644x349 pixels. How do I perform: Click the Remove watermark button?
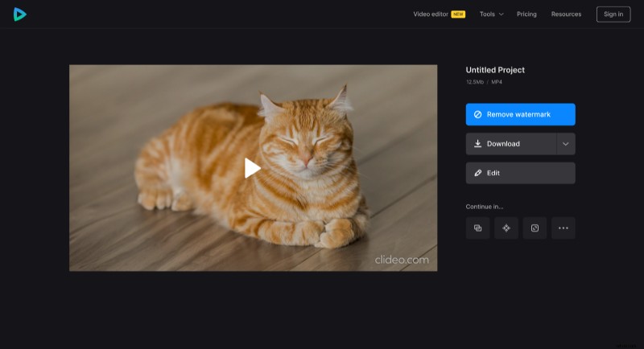pos(520,114)
